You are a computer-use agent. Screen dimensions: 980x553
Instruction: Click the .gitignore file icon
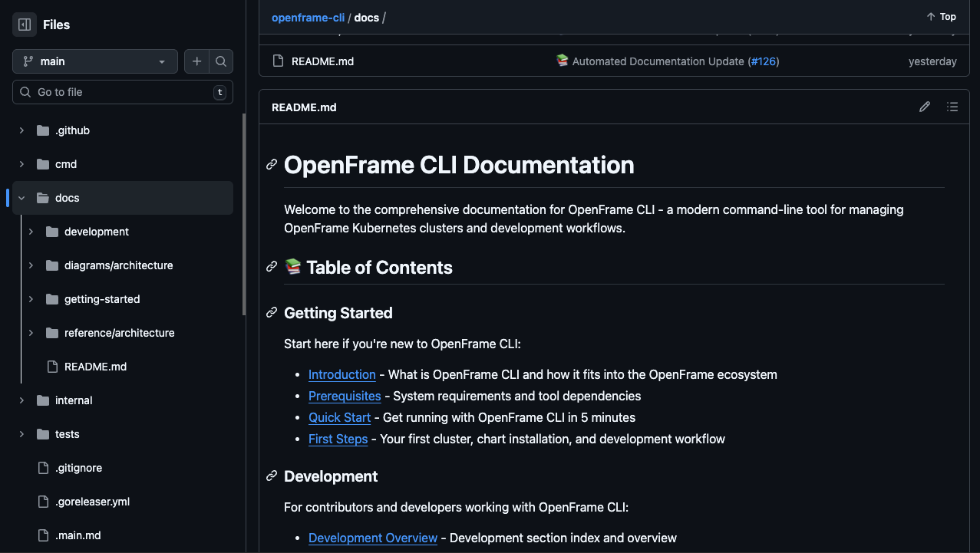(x=43, y=468)
